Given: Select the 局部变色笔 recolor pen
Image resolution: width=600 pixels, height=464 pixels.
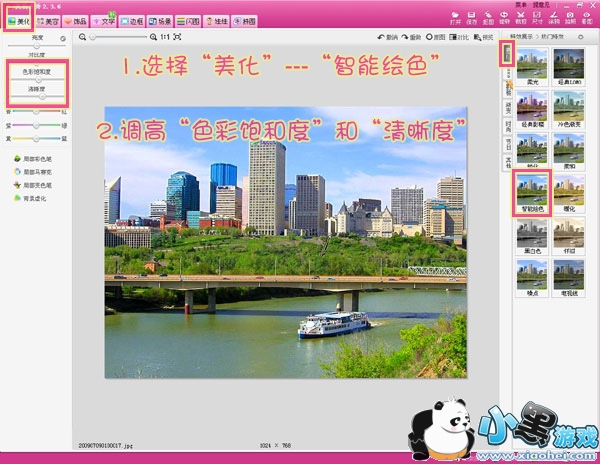Looking at the screenshot, I should [33, 185].
